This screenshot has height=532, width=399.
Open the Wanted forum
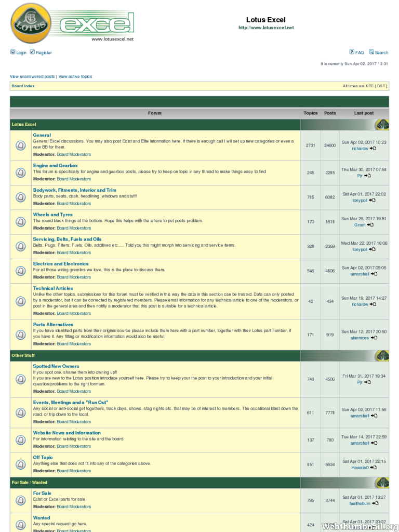[42, 518]
